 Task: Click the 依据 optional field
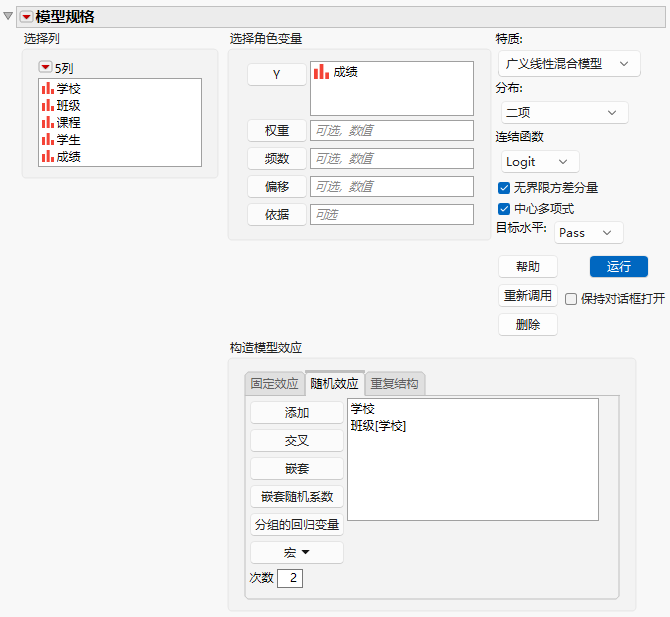point(392,214)
